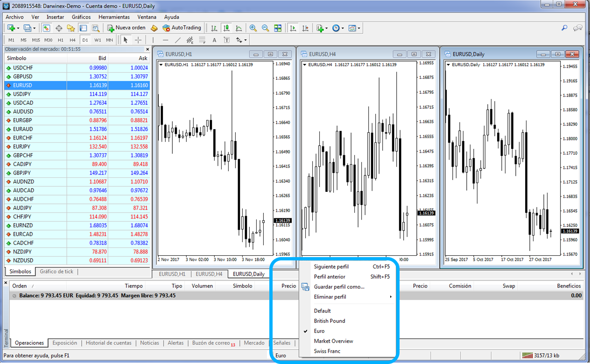
Task: Select the trendline drawing tool
Action: tap(178, 40)
